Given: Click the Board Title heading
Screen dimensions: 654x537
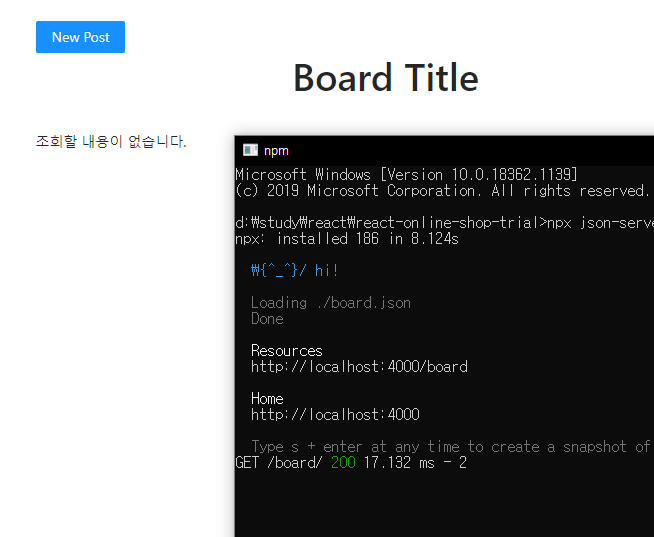Looking at the screenshot, I should [x=386, y=78].
